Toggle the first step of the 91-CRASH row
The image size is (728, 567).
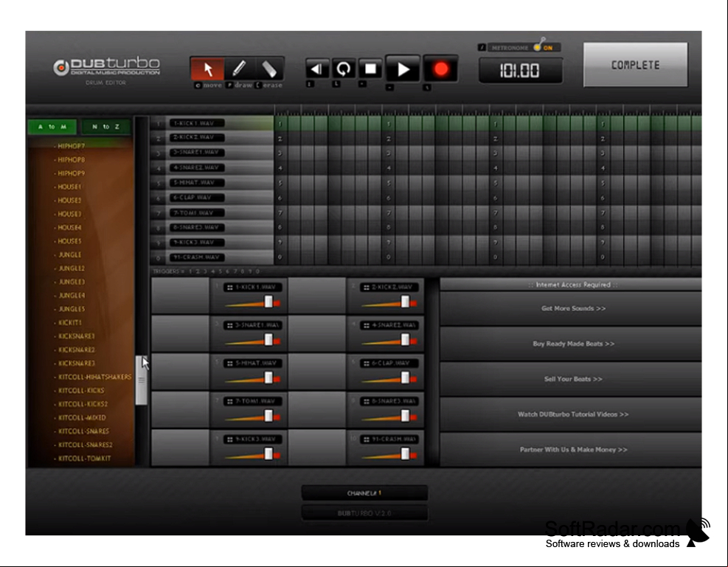[281, 257]
